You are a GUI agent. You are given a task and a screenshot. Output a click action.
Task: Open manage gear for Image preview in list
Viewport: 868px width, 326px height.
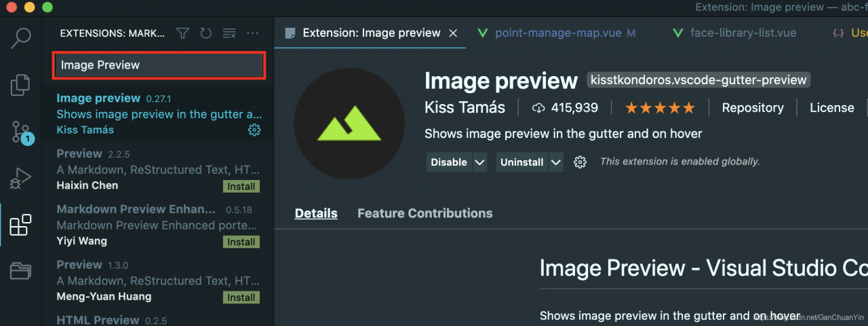(254, 130)
